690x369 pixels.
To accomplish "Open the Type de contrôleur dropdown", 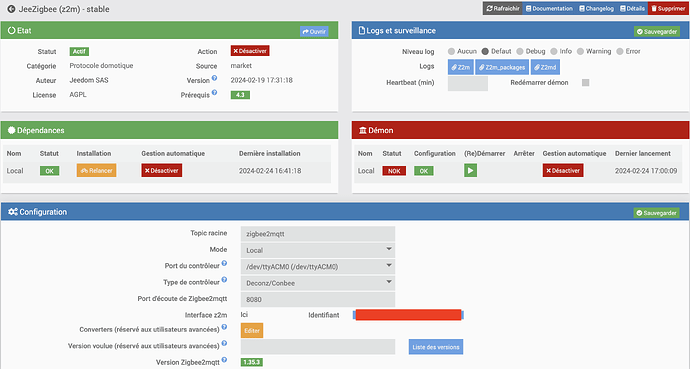I will coord(318,283).
